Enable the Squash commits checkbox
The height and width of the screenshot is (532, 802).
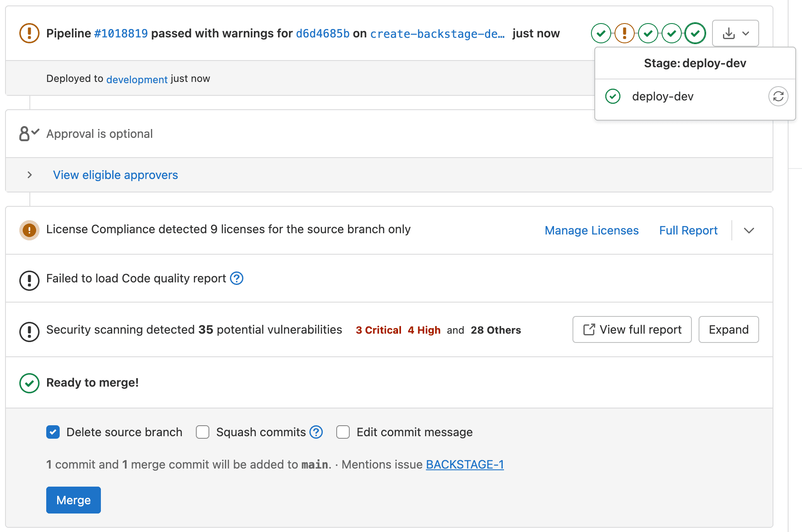tap(203, 432)
